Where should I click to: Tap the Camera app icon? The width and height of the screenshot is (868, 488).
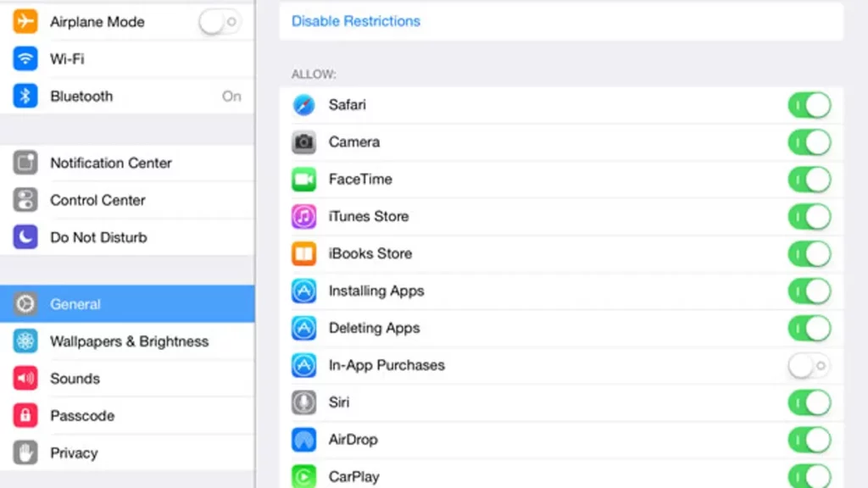tap(304, 141)
